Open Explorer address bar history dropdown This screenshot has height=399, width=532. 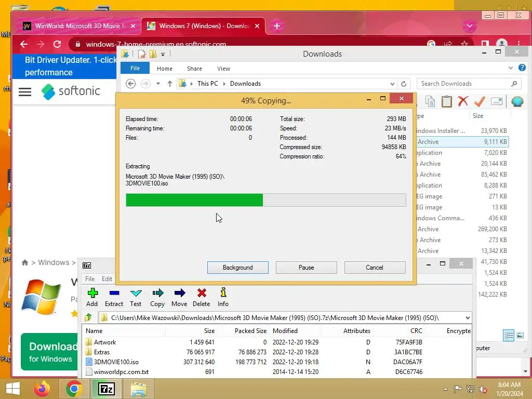click(x=392, y=84)
